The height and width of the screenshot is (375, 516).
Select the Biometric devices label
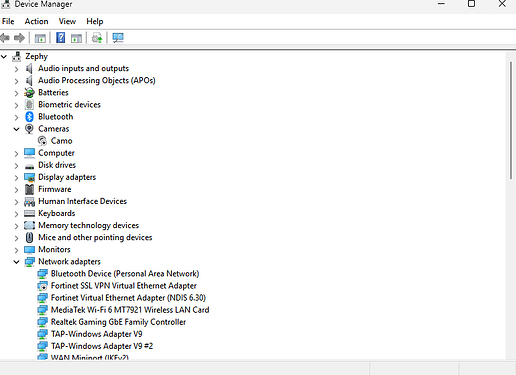[x=69, y=105]
